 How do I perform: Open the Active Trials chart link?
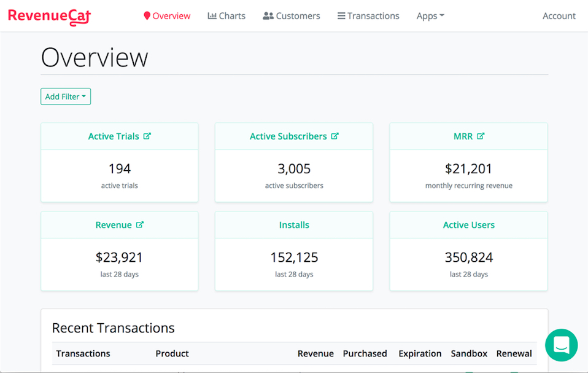tap(114, 136)
